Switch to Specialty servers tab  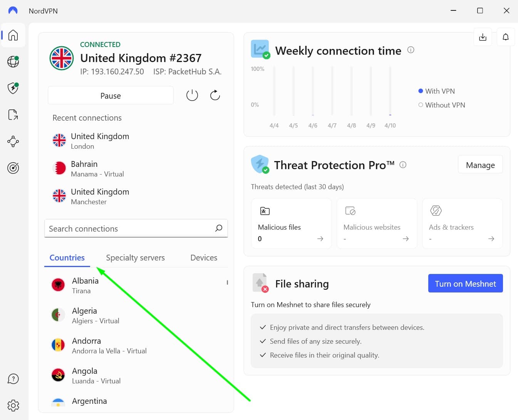135,258
